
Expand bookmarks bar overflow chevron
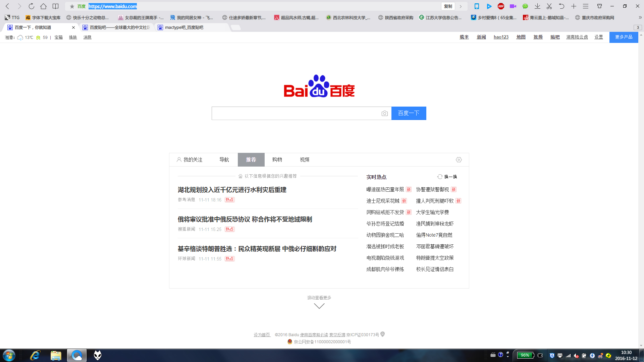pyautogui.click(x=640, y=18)
